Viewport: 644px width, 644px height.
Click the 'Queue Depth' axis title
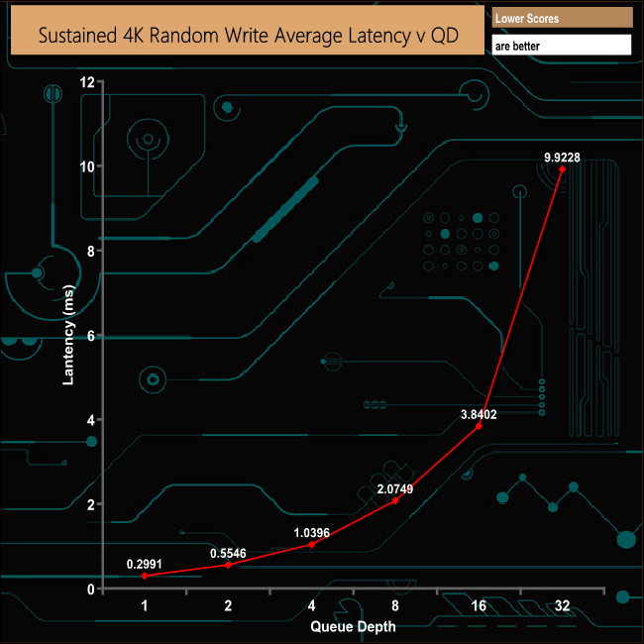click(354, 627)
